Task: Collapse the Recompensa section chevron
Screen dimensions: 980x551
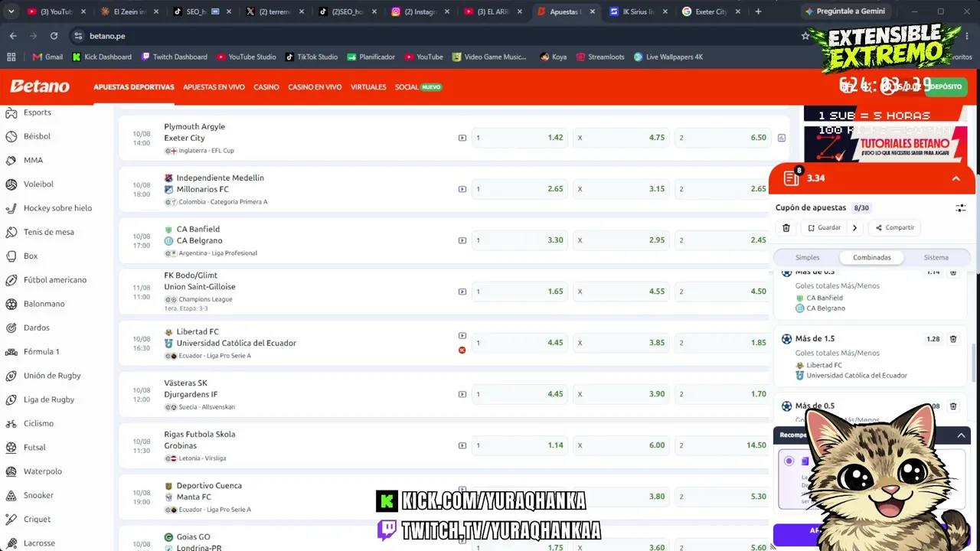Action: (961, 435)
